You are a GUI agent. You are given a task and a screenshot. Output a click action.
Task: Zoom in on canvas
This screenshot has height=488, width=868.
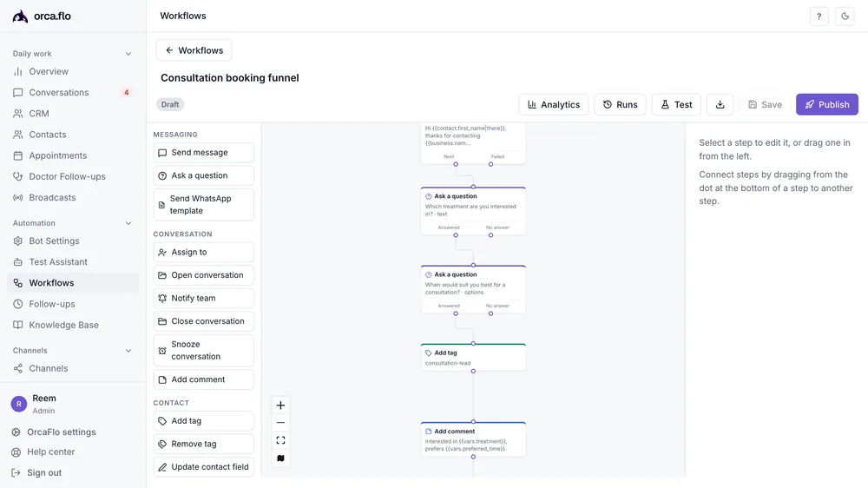[280, 406]
